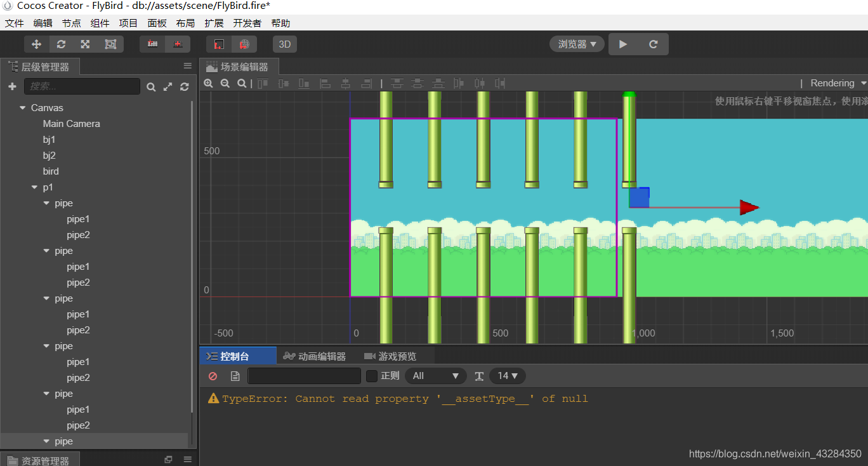Select the bj1 node
Viewport: 868px width, 466px height.
point(49,140)
